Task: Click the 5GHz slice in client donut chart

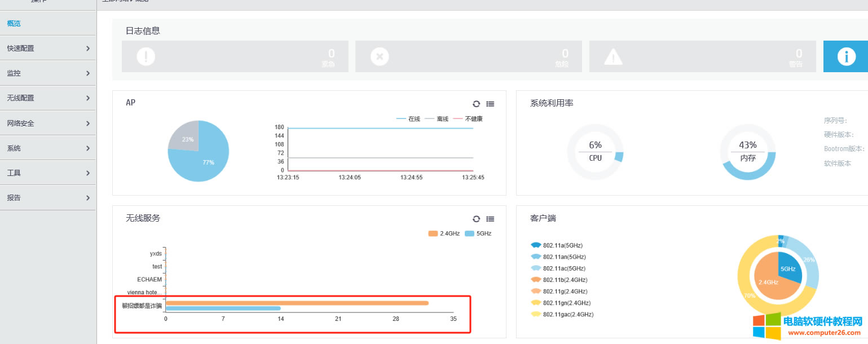Action: coord(789,267)
